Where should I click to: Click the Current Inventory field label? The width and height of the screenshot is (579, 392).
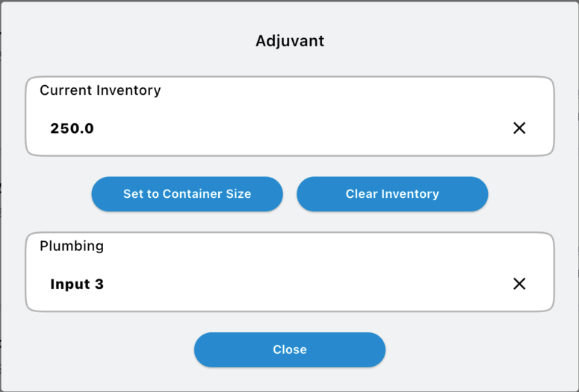(x=100, y=90)
